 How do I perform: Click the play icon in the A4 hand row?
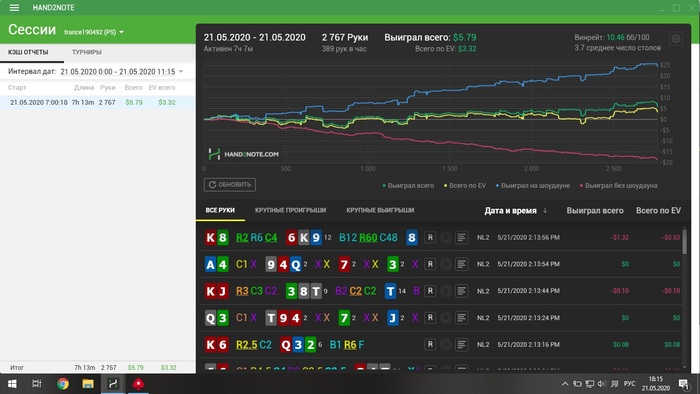coord(446,264)
